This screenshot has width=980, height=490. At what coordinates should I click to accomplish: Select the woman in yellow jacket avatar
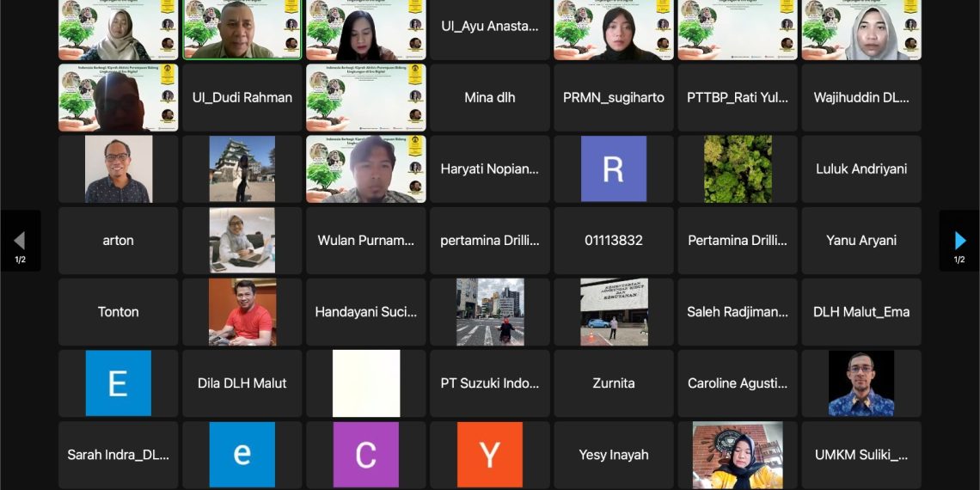(738, 455)
